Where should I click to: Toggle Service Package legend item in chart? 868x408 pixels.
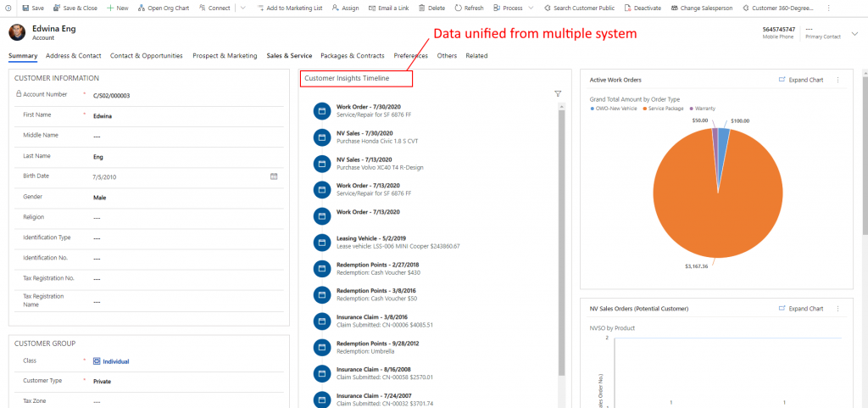[665, 109]
